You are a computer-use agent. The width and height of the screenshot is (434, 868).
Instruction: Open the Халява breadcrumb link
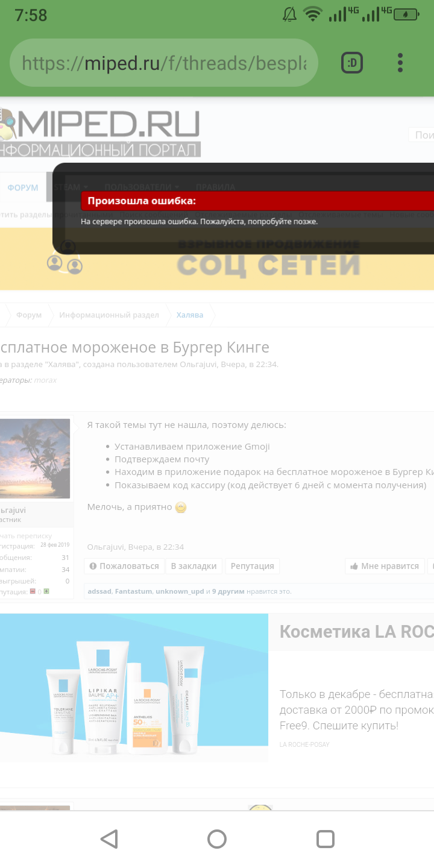(x=190, y=315)
